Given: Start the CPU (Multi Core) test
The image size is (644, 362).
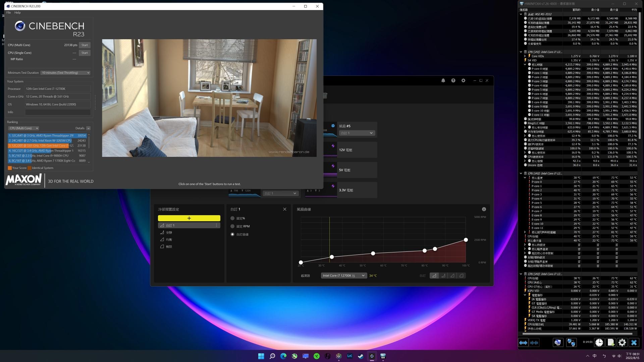Looking at the screenshot, I should (x=85, y=45).
